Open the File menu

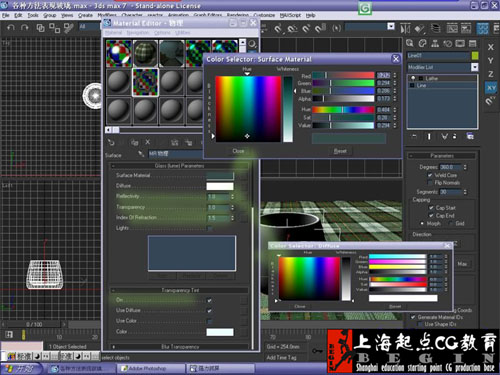[x=6, y=15]
